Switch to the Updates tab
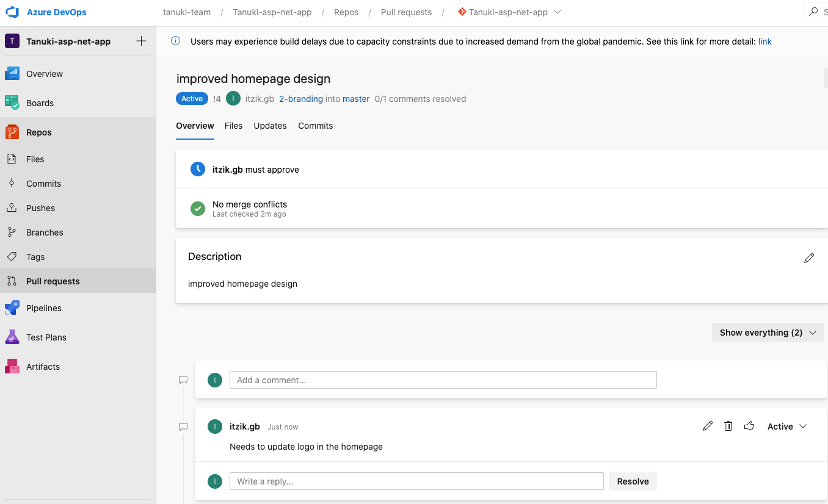Viewport: 828px width, 504px height. click(x=270, y=126)
